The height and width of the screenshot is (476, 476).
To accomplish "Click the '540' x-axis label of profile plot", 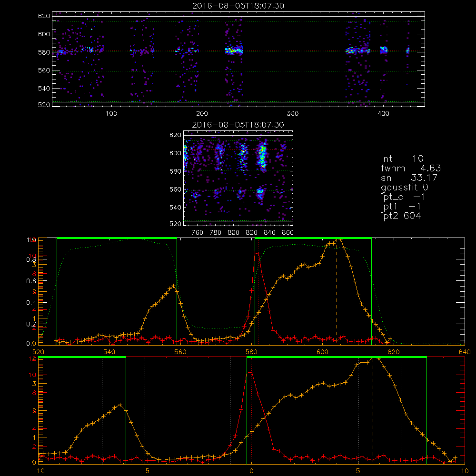I will 109,352.
